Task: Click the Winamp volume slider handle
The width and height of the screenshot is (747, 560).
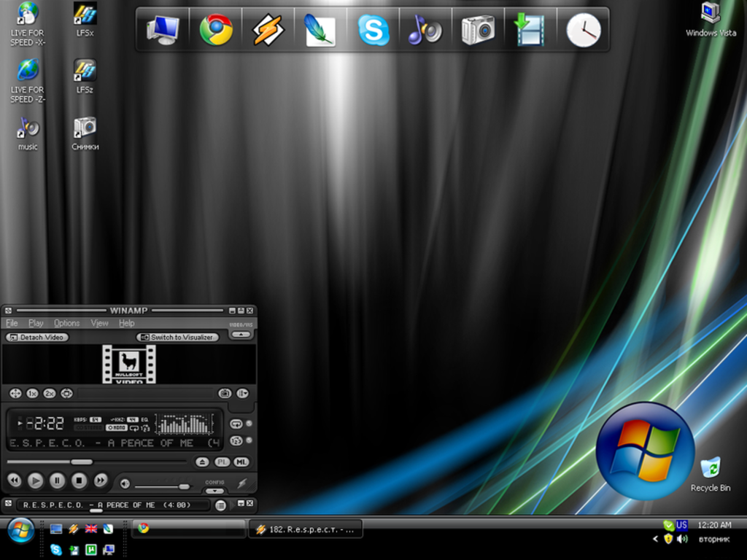Action: (185, 486)
